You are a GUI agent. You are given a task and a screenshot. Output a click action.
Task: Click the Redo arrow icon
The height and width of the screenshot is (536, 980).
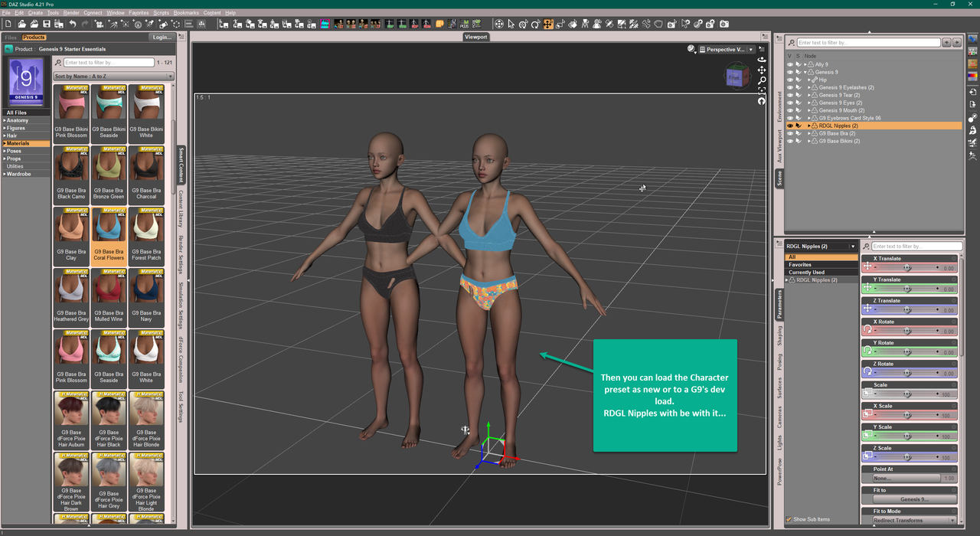point(85,24)
